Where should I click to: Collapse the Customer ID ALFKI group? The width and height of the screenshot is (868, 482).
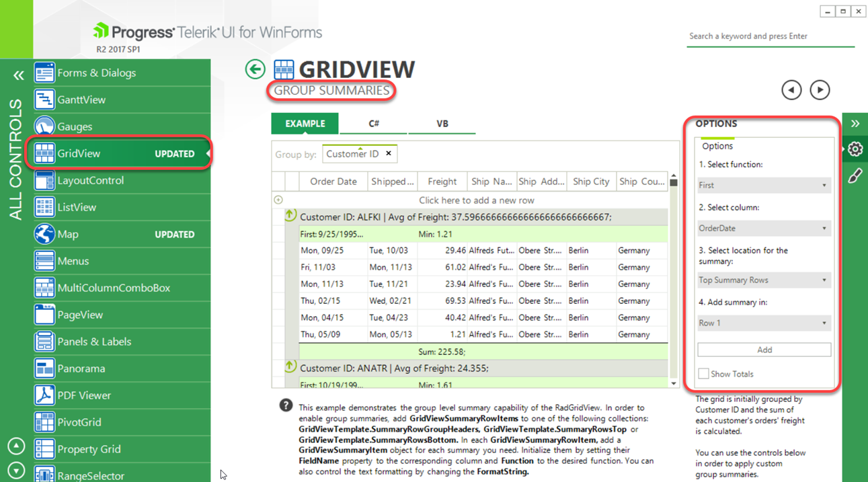click(290, 216)
